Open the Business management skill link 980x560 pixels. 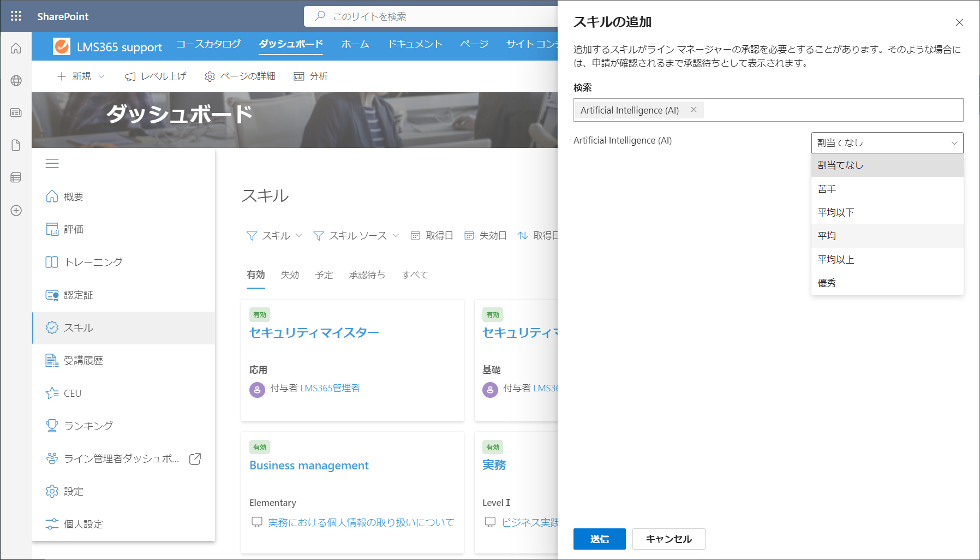(309, 466)
